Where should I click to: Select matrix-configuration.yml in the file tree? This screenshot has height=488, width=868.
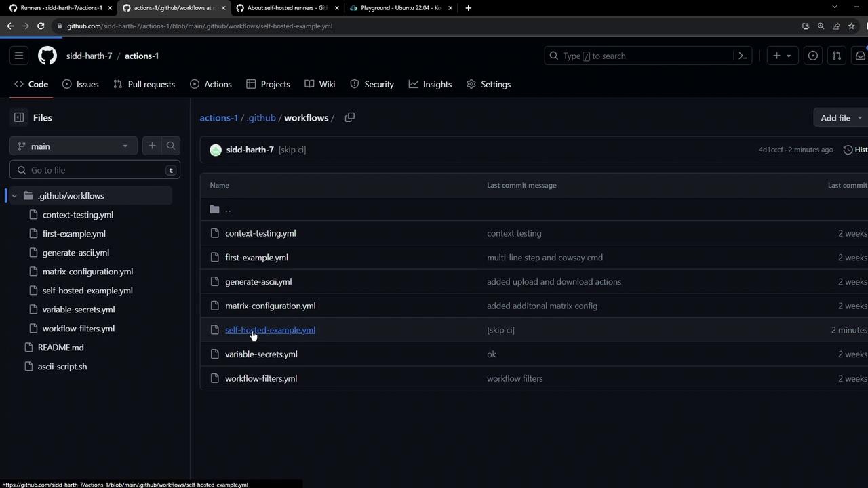87,272
